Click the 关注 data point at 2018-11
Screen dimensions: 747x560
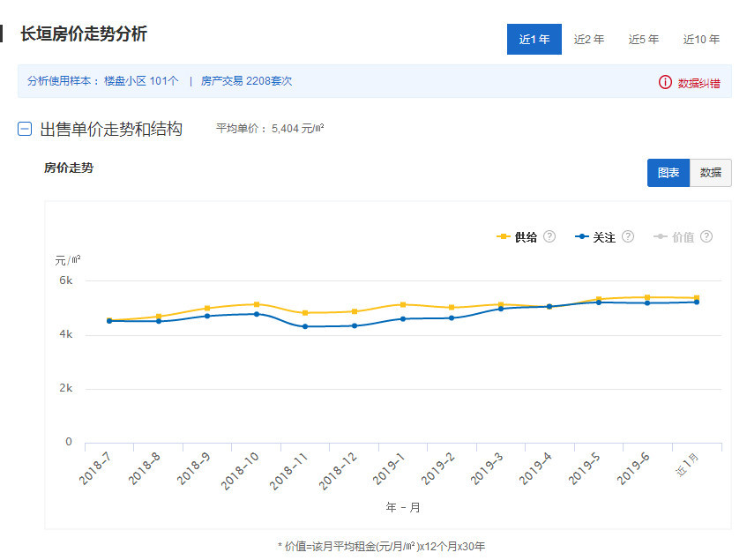[x=305, y=326]
